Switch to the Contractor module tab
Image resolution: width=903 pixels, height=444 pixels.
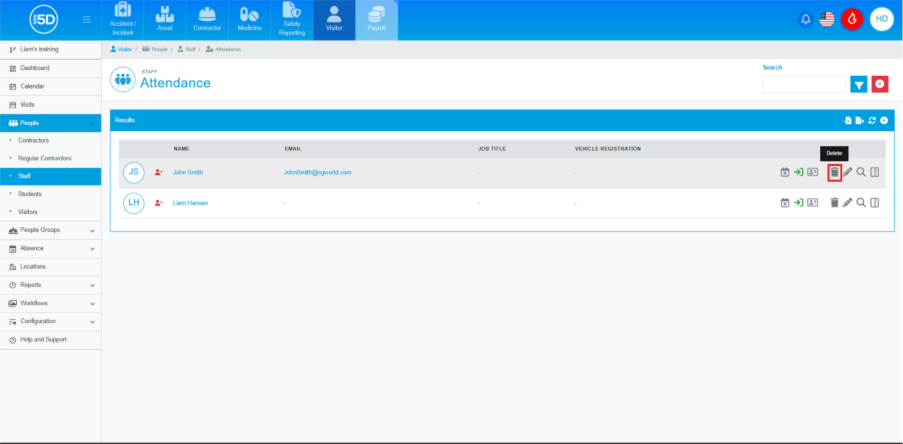[x=207, y=20]
